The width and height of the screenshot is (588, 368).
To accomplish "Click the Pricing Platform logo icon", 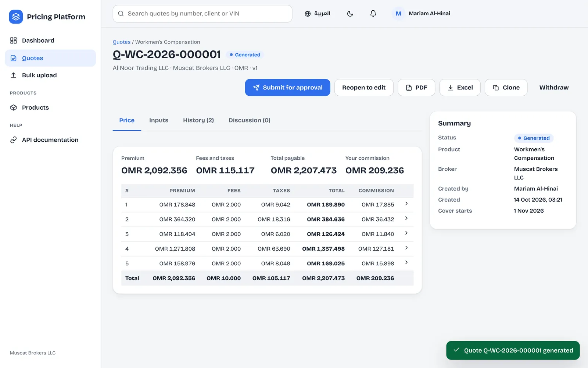I will 16,17.
